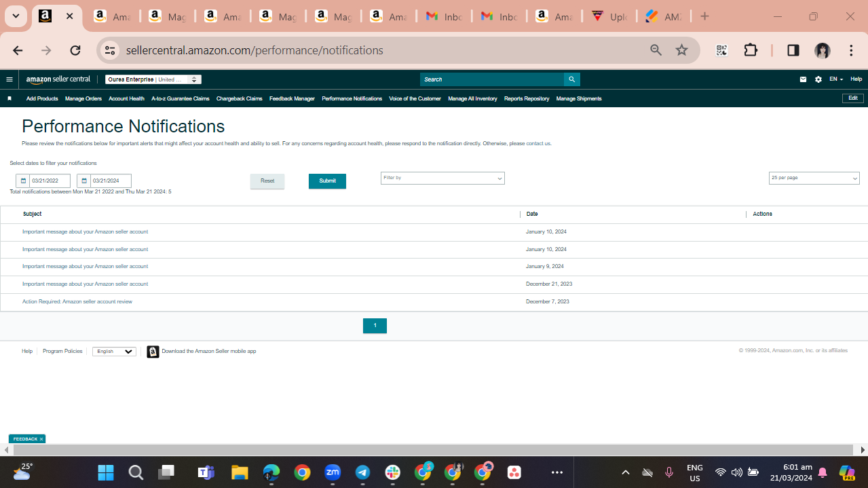The width and height of the screenshot is (868, 488).
Task: Open the Seller Central hamburger menu
Action: tap(10, 79)
